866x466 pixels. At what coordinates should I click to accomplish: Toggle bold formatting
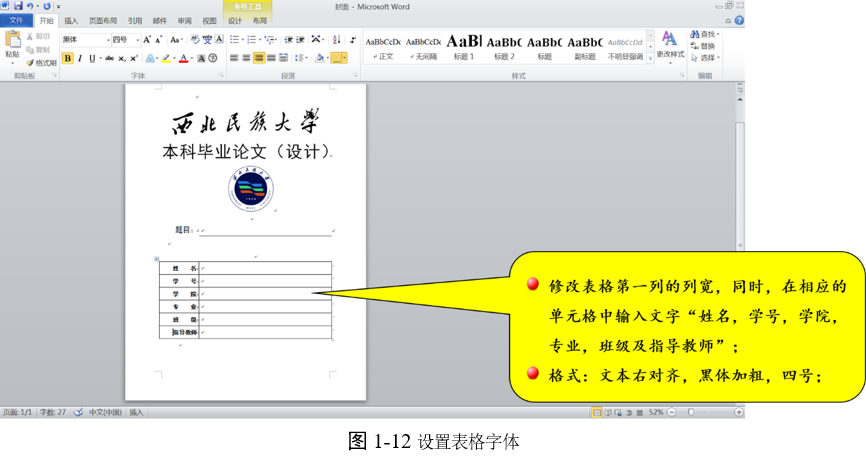67,58
